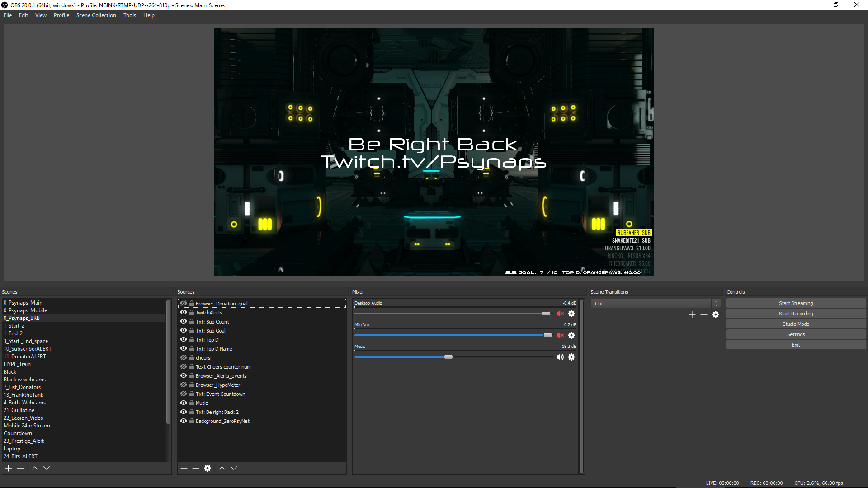Select the Countdown scene

point(84,433)
